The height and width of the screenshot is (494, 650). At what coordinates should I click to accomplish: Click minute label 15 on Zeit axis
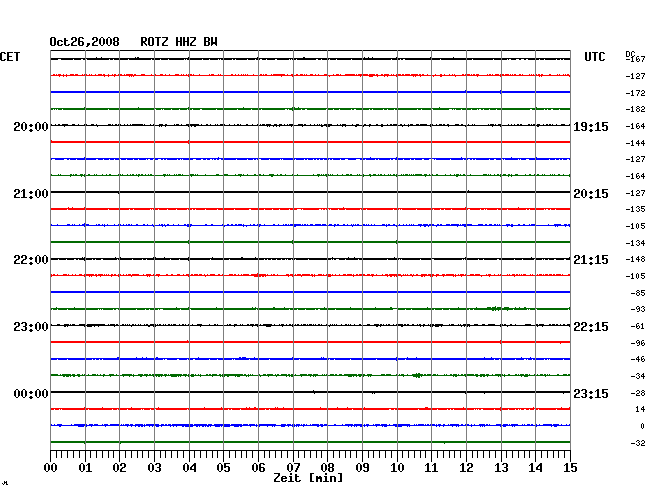click(570, 468)
